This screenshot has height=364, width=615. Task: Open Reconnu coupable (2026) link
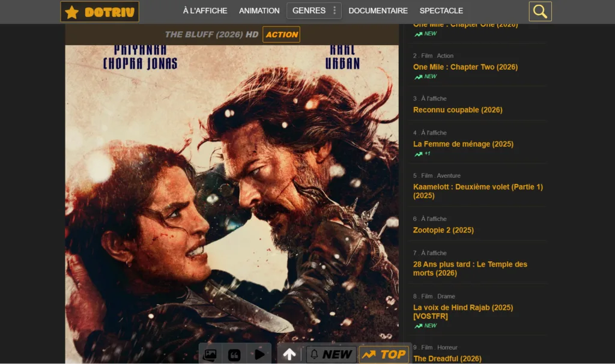[x=458, y=110]
